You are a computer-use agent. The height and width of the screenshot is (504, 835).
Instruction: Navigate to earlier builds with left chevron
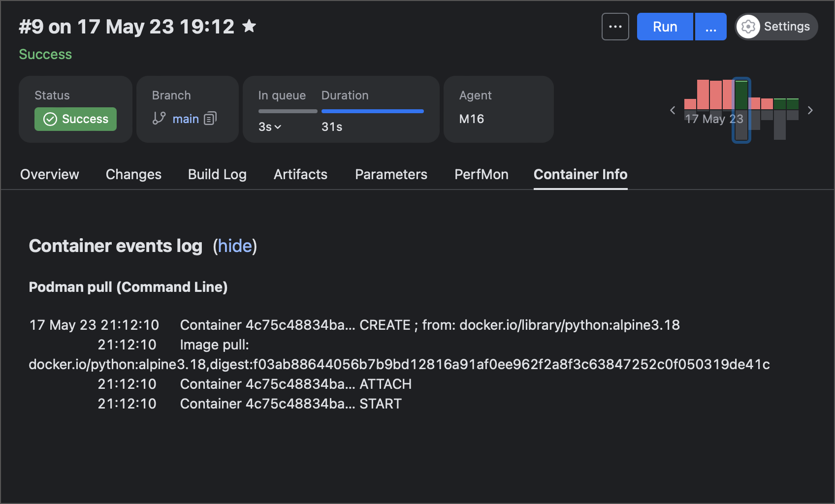click(x=673, y=110)
